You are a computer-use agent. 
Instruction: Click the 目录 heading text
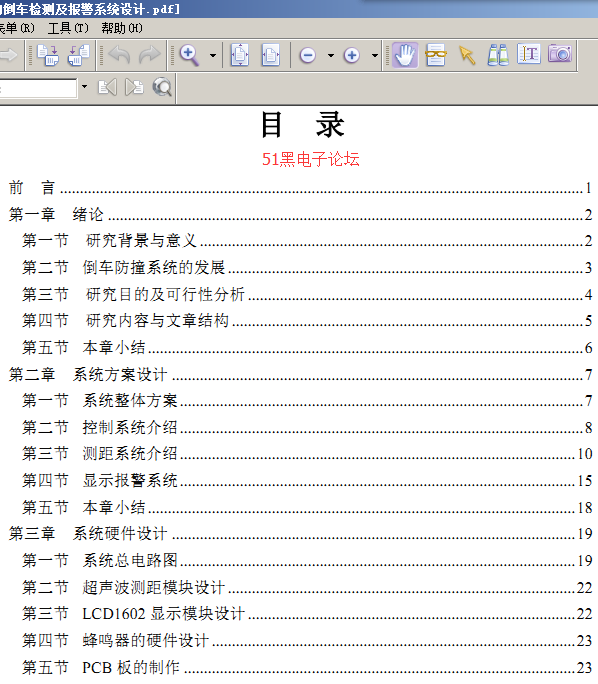303,125
